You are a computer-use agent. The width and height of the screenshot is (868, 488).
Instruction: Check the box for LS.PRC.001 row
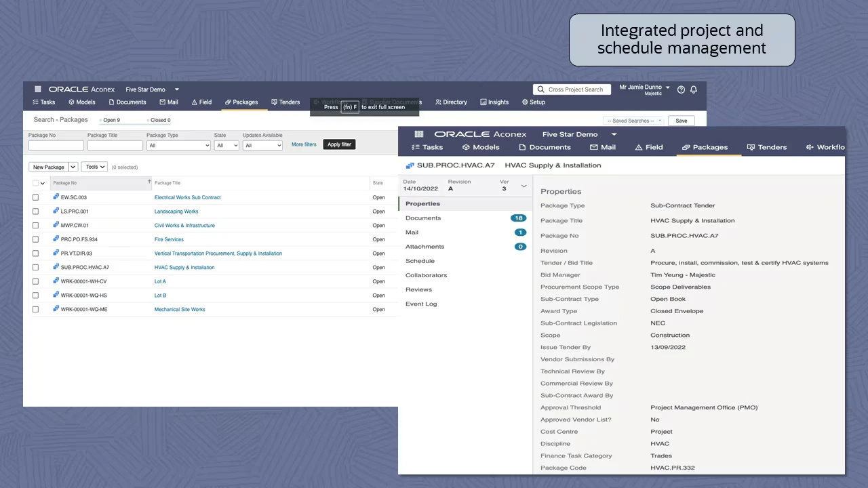[x=35, y=211]
